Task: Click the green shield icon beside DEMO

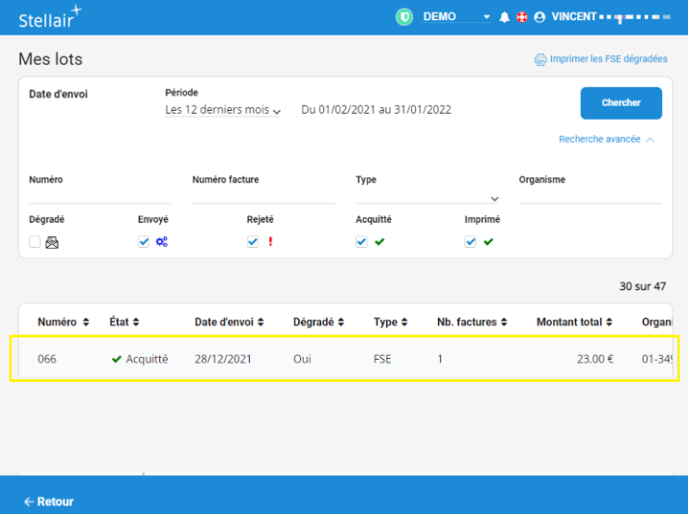Action: pyautogui.click(x=404, y=17)
